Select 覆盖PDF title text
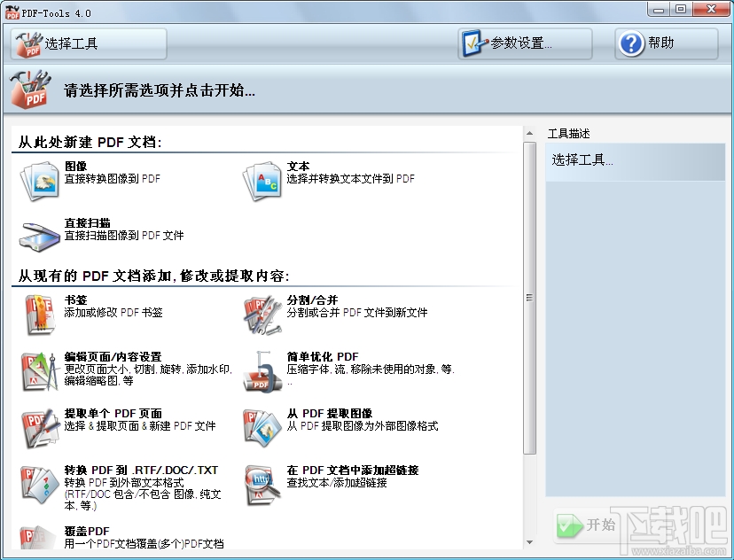 (x=87, y=531)
